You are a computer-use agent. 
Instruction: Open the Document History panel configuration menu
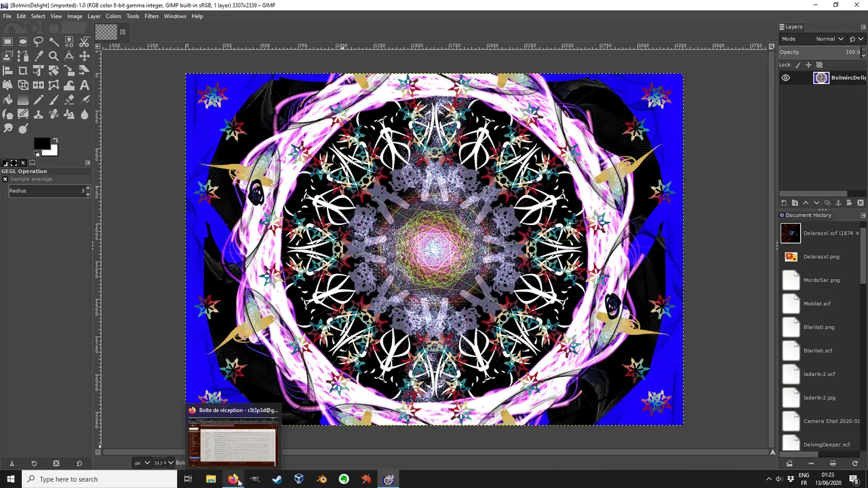coord(863,216)
